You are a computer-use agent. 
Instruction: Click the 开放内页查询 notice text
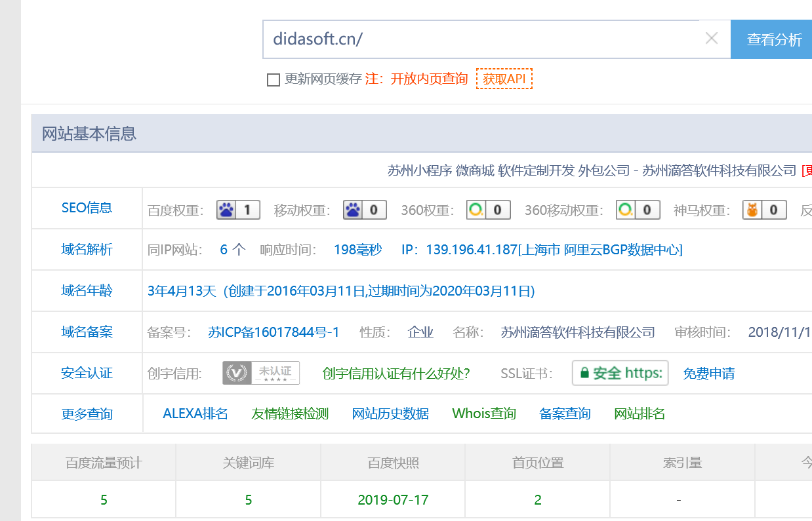(429, 79)
